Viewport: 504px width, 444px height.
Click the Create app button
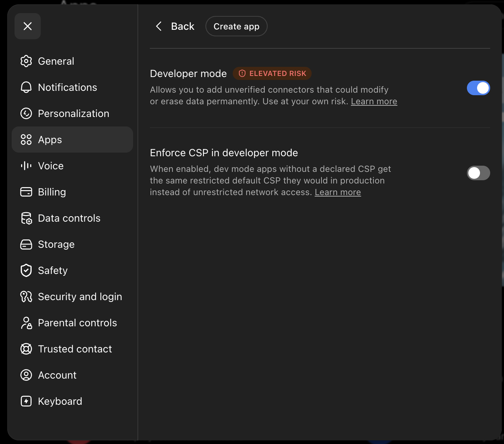[236, 26]
